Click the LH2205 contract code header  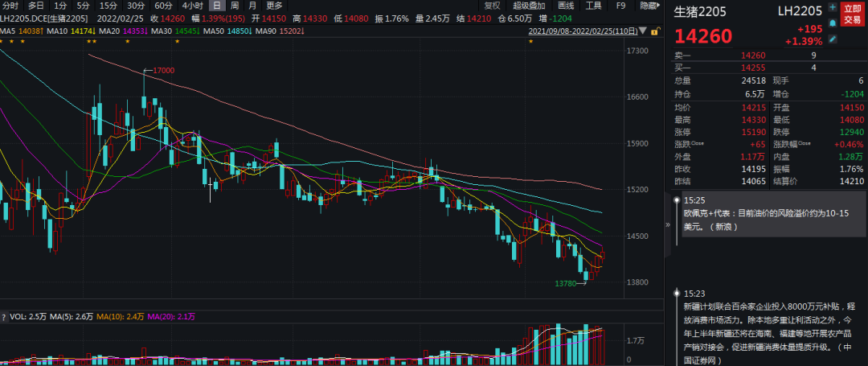click(x=800, y=10)
